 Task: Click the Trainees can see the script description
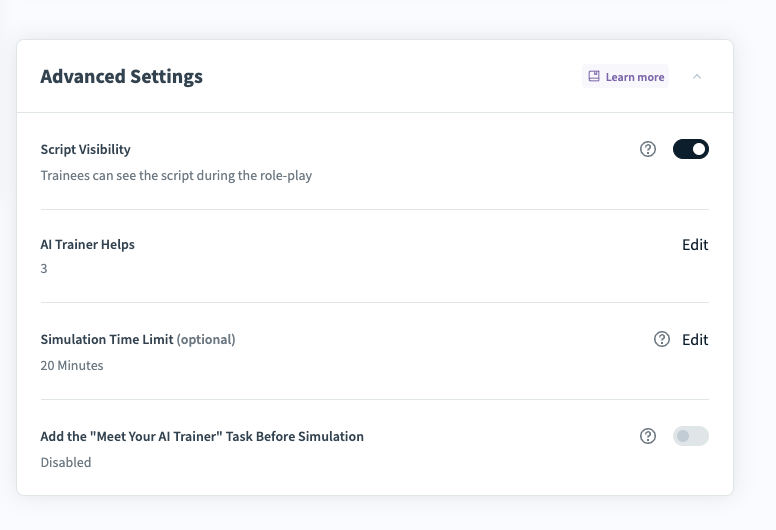click(x=176, y=176)
